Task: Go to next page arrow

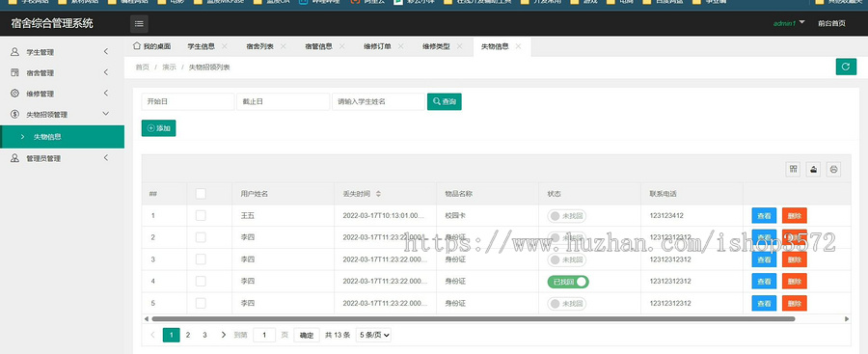Action: click(x=223, y=335)
